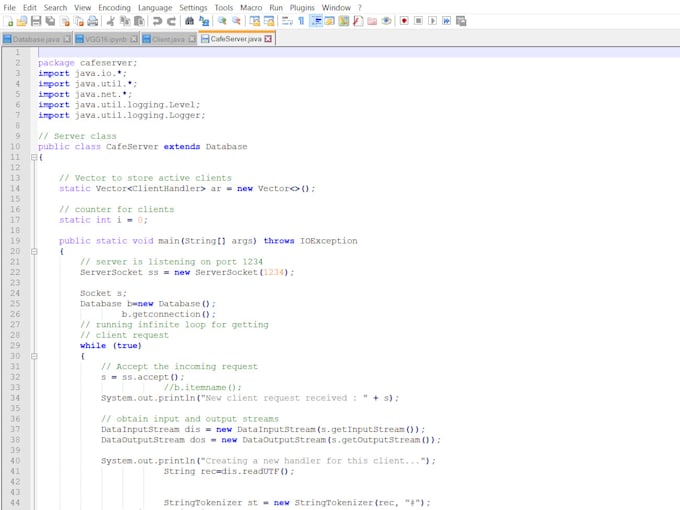The height and width of the screenshot is (510, 680).
Task: Click the Save All icon
Action: coord(50,21)
